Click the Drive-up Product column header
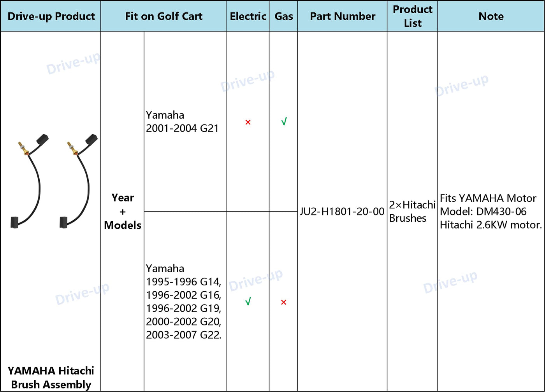The image size is (545, 392). point(51,16)
